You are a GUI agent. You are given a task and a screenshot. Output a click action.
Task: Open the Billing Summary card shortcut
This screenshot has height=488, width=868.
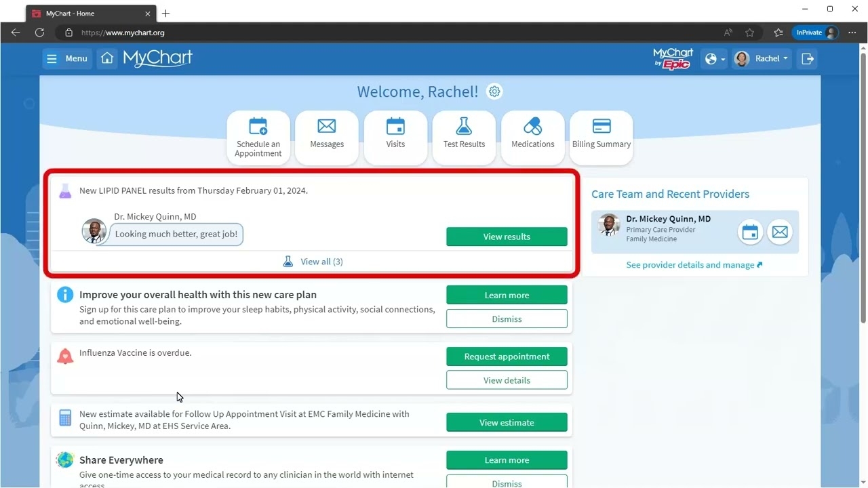click(x=601, y=138)
